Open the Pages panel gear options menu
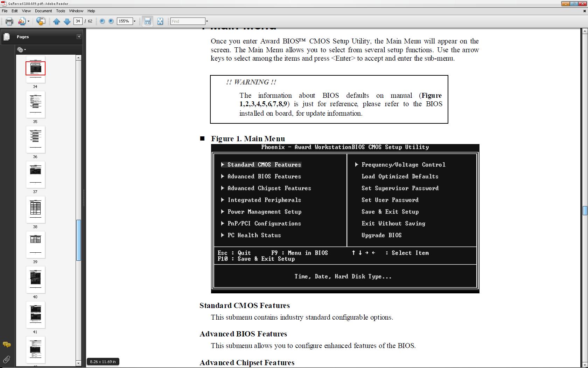 coord(21,50)
